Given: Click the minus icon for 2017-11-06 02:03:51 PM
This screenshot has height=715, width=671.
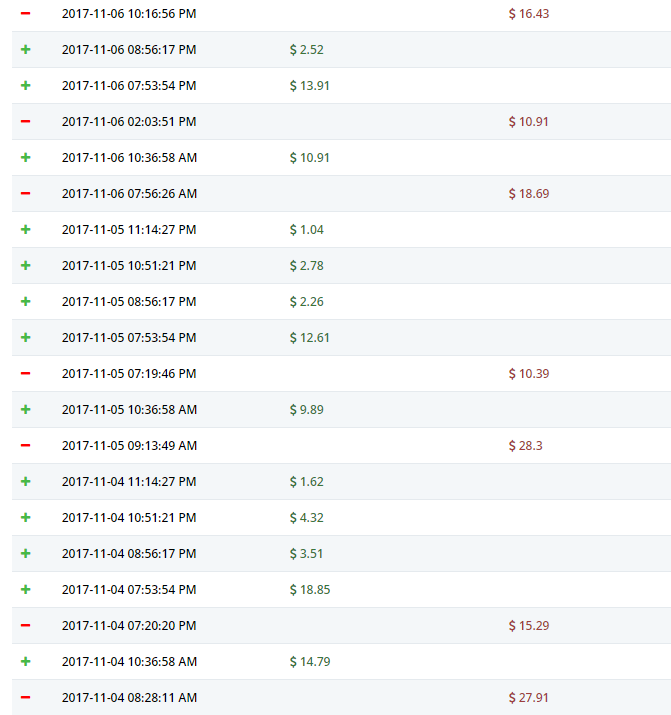Looking at the screenshot, I should [26, 122].
